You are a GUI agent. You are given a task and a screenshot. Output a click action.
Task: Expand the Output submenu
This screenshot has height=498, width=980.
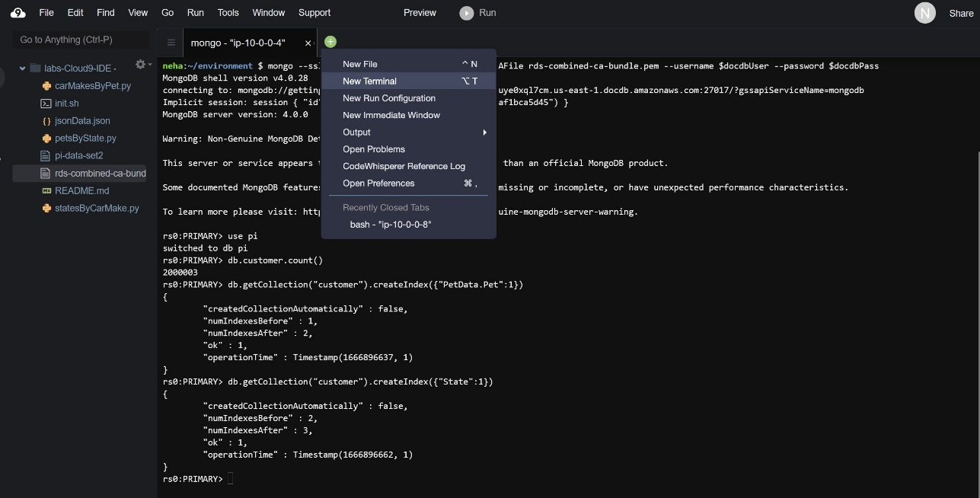point(409,132)
